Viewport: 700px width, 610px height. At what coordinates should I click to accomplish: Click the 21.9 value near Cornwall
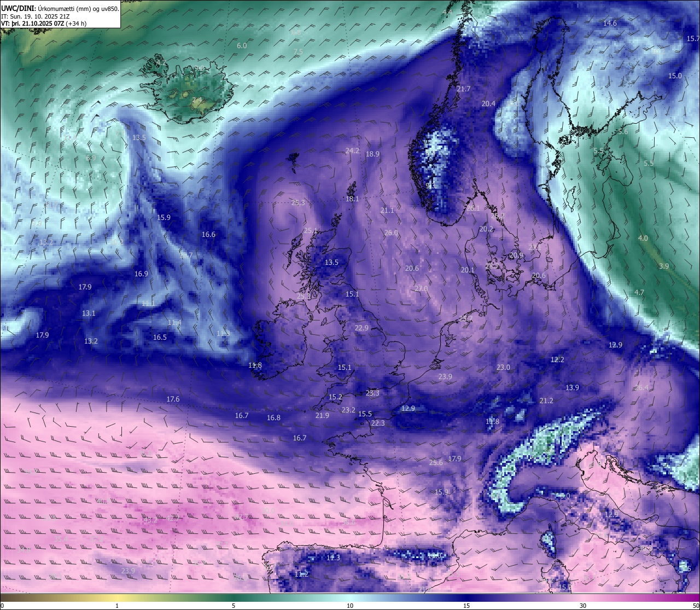322,415
